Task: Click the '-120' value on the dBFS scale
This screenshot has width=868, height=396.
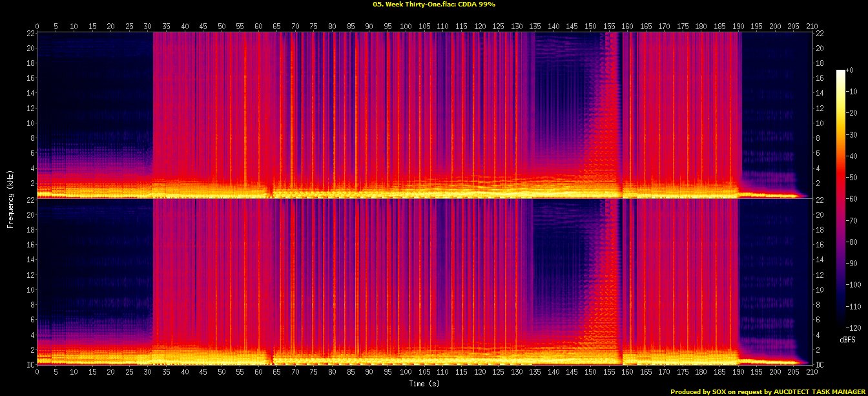Action: tap(854, 327)
